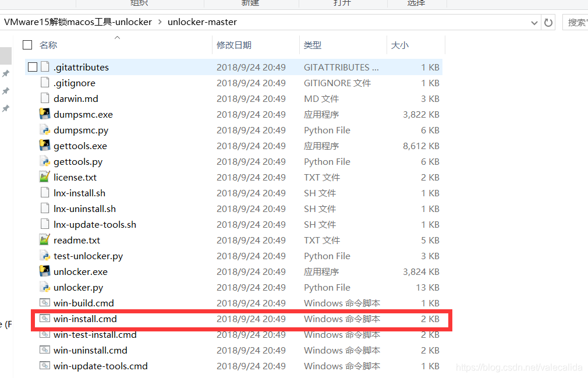Click the gettools.exe application icon
Screen dimensions: 588x378
pos(45,146)
